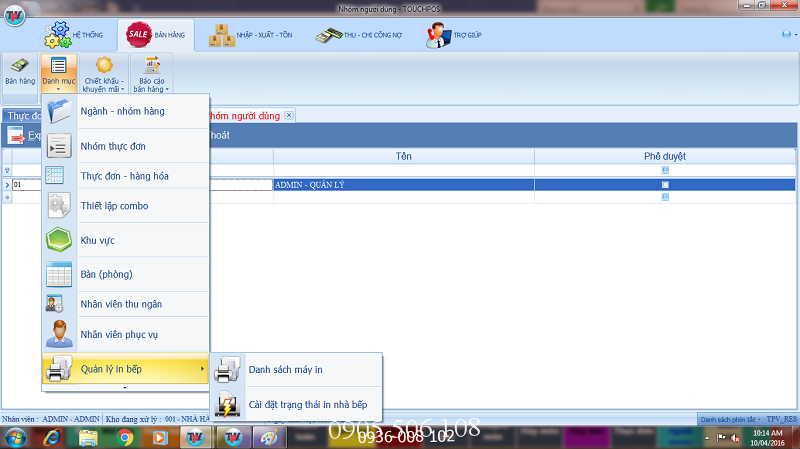
Task: Toggle Phê duyệt checkbox in the filter row
Action: pos(665,170)
